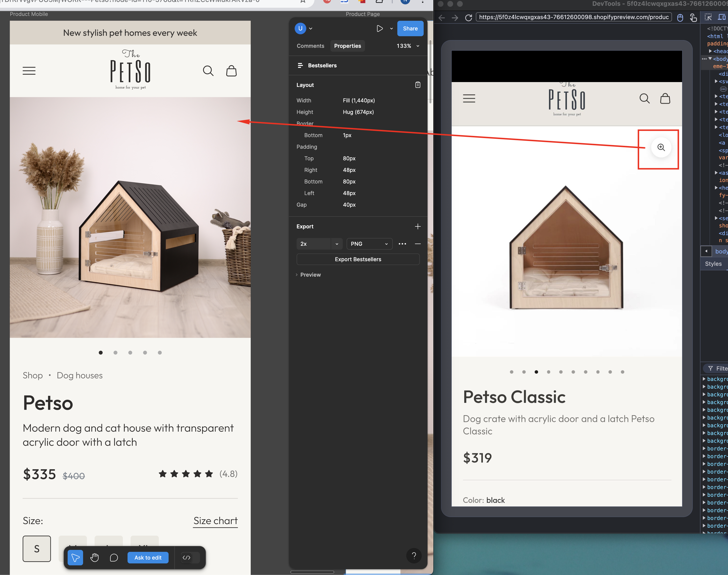The height and width of the screenshot is (575, 728).
Task: Toggle device emulation toolbar in DevTools
Action: point(722,17)
